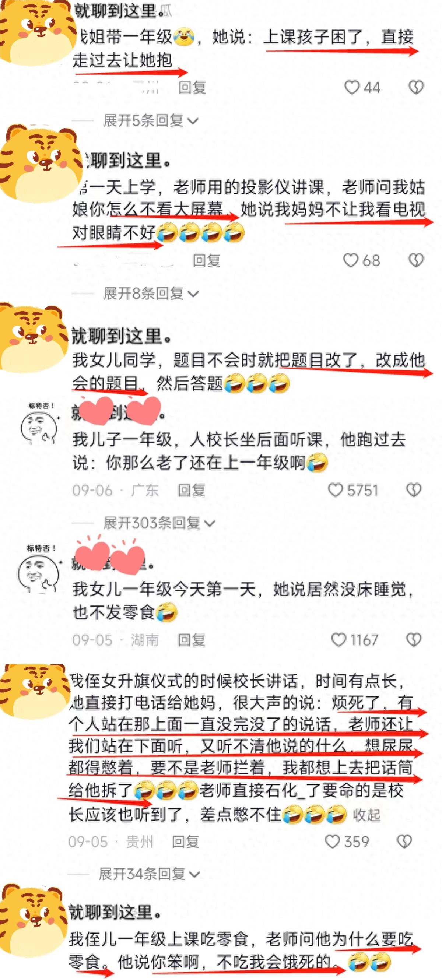Viewport: 442px width, 980px height.
Task: Expand 展开34条回复 replies
Action: 149,874
